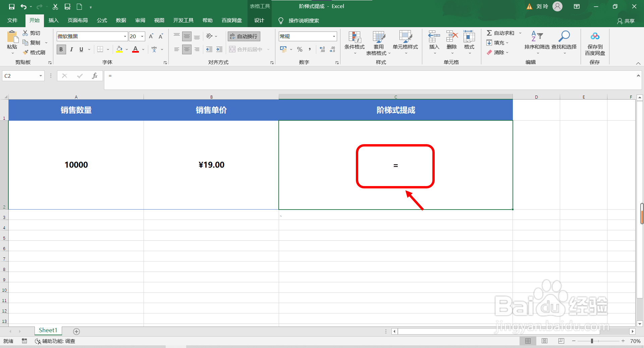Switch to Page Layout (页面布局) tab
Image resolution: width=644 pixels, height=348 pixels.
tap(77, 20)
